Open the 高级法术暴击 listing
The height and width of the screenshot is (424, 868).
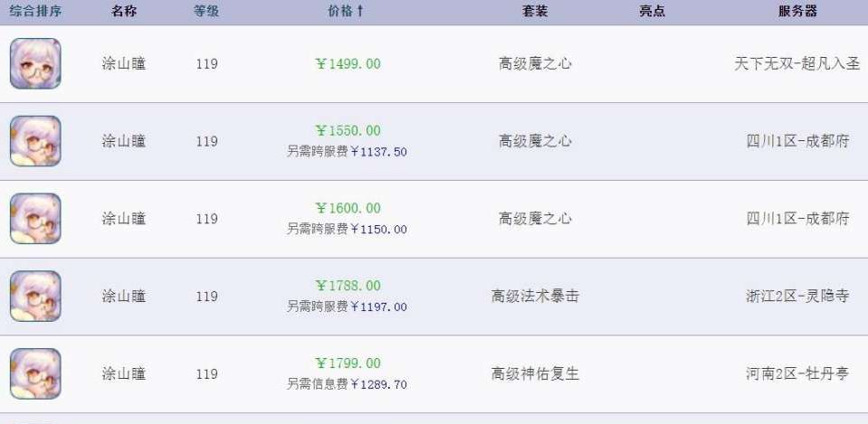coord(535,297)
